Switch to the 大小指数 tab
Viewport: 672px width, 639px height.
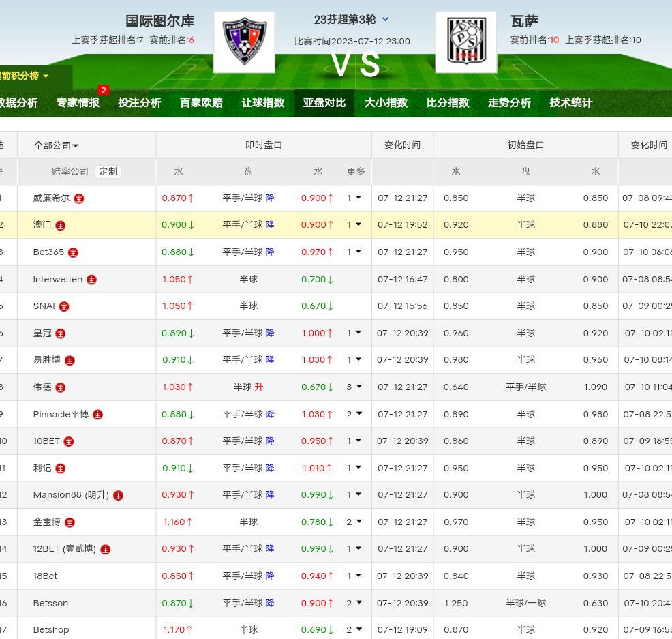386,103
